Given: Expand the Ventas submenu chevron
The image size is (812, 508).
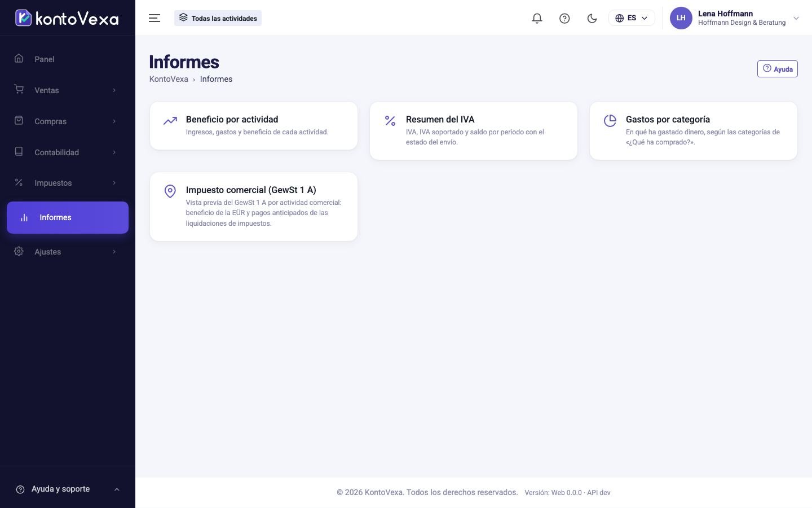Looking at the screenshot, I should (114, 90).
